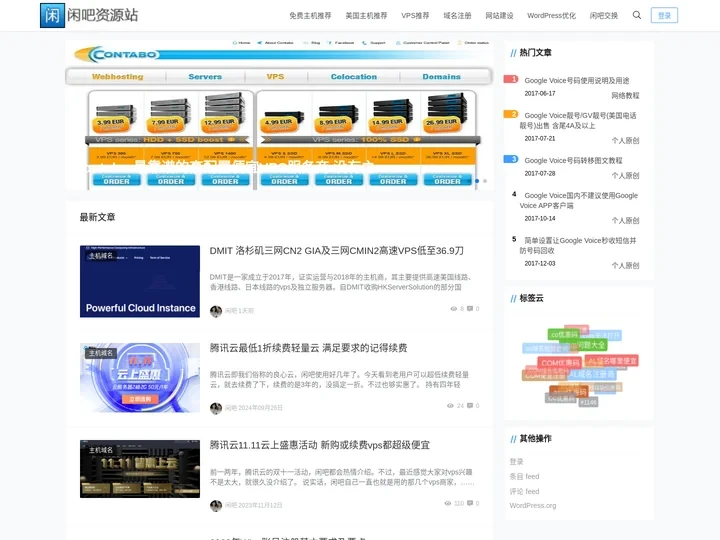Open 美国主机推荐 menu item
Screen dimensions: 720x540
[x=366, y=16]
